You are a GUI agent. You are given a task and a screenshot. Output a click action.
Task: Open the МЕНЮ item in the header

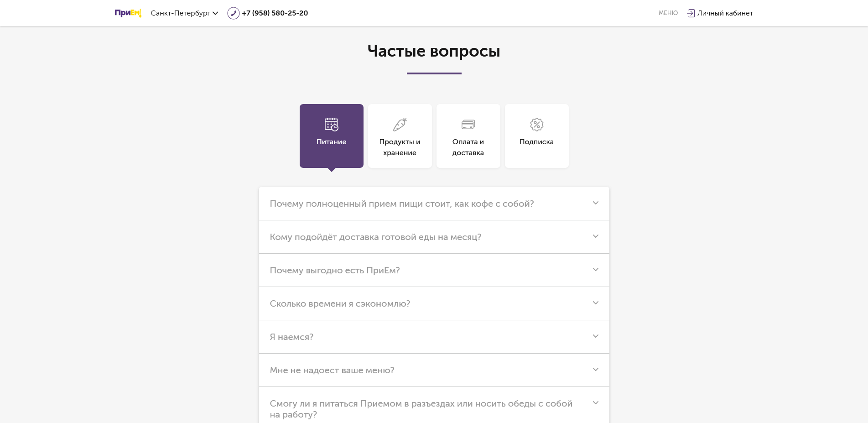click(x=668, y=13)
